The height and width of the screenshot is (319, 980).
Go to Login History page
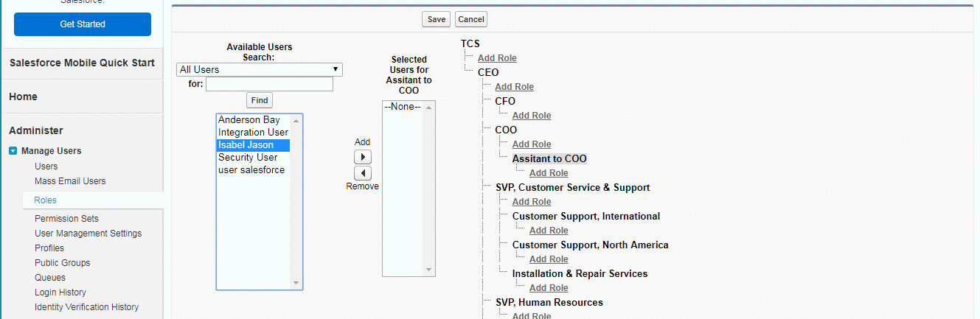click(x=60, y=292)
